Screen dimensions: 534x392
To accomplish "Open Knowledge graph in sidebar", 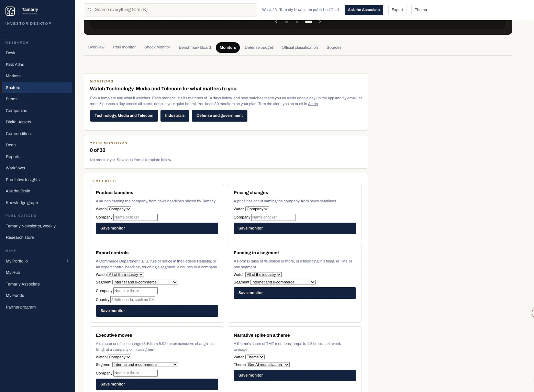I will click(37, 203).
